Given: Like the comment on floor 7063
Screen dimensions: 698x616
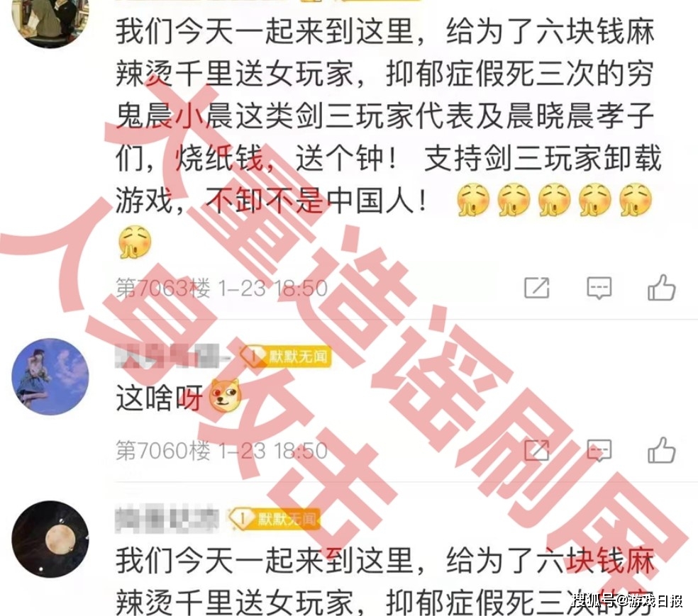Looking at the screenshot, I should pos(662,287).
